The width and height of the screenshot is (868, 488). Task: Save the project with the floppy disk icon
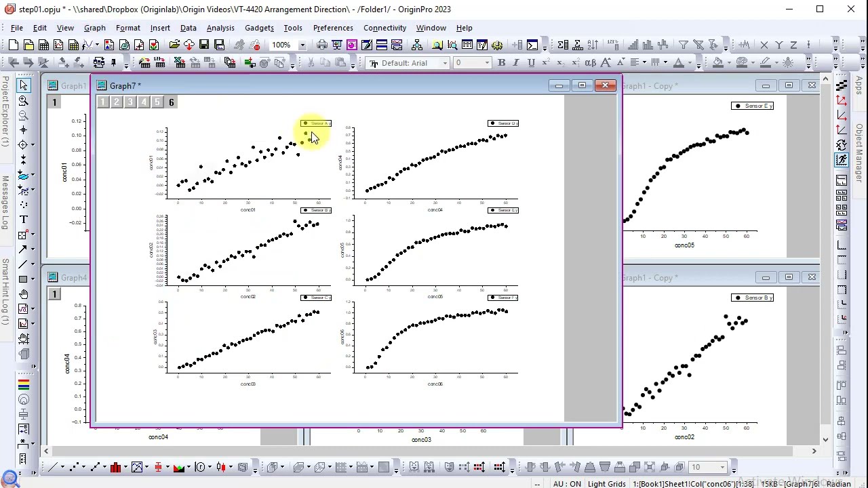(204, 45)
